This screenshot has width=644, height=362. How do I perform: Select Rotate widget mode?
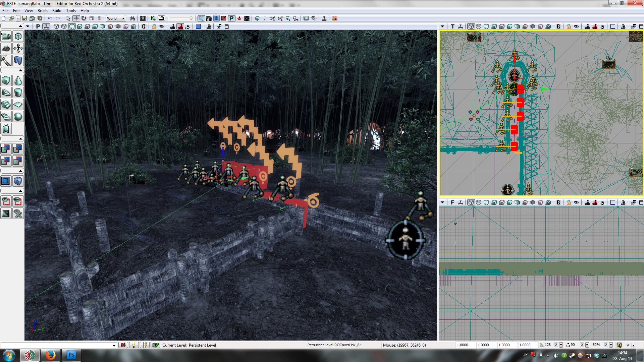84,18
